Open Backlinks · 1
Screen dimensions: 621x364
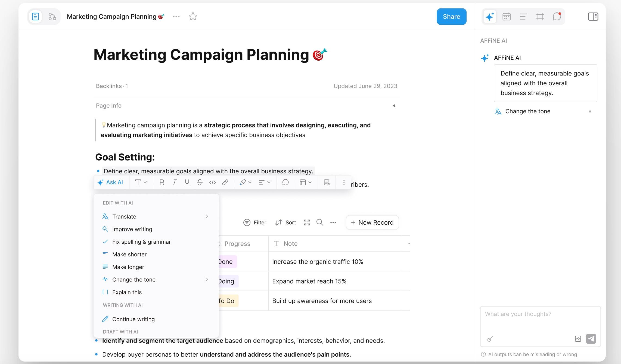(112, 86)
